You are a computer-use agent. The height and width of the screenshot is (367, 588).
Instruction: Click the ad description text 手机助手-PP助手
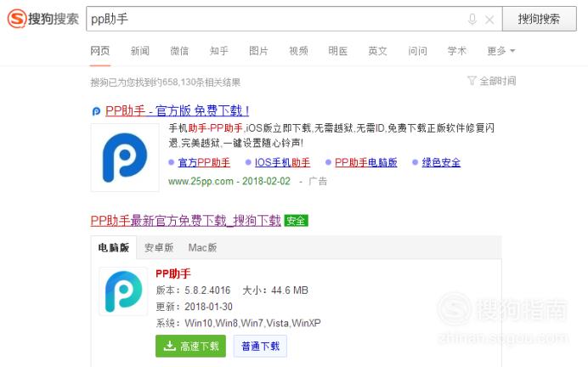[x=206, y=128]
